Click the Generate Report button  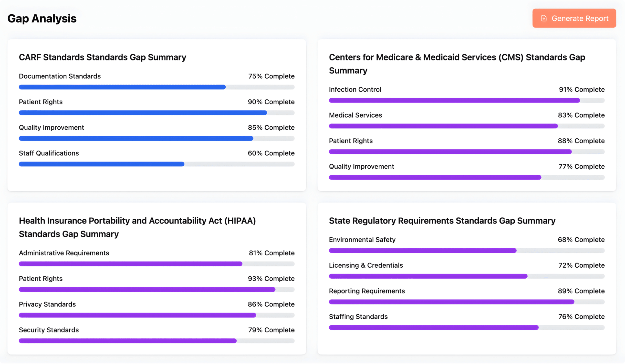point(574,18)
